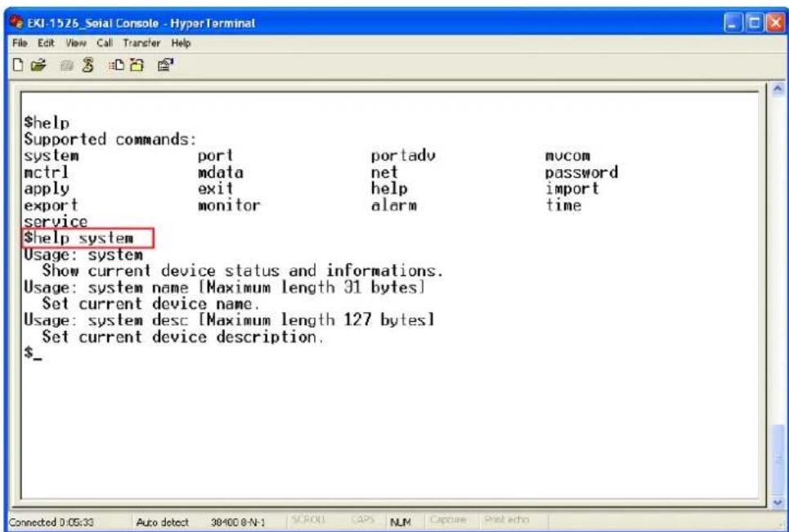The width and height of the screenshot is (789, 532).
Task: Click the SCROLL status bar indicator
Action: point(309,520)
